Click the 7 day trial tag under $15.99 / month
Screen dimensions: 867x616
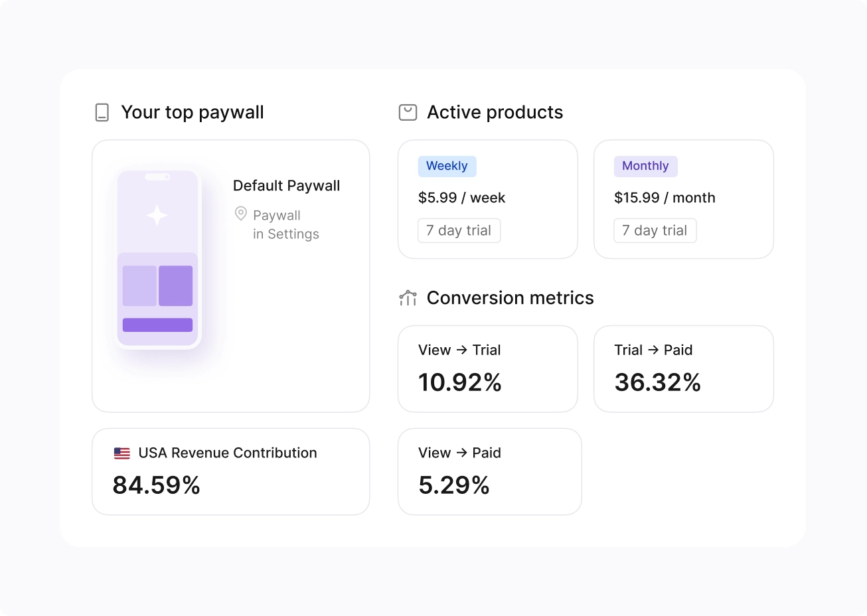point(655,230)
